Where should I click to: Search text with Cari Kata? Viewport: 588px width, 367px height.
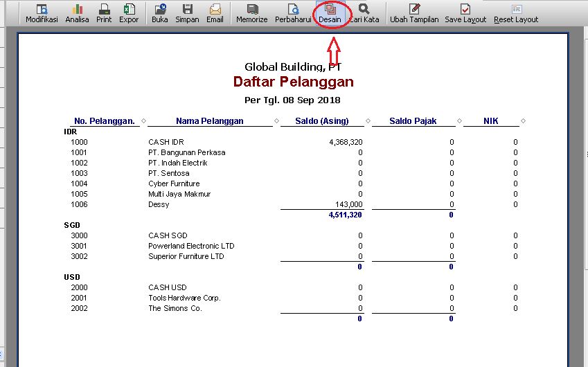364,12
